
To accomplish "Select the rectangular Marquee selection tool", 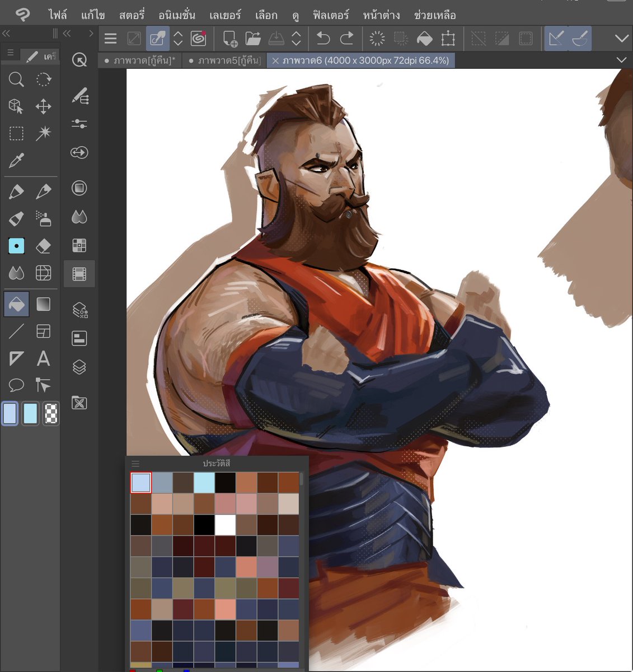I will [x=16, y=133].
